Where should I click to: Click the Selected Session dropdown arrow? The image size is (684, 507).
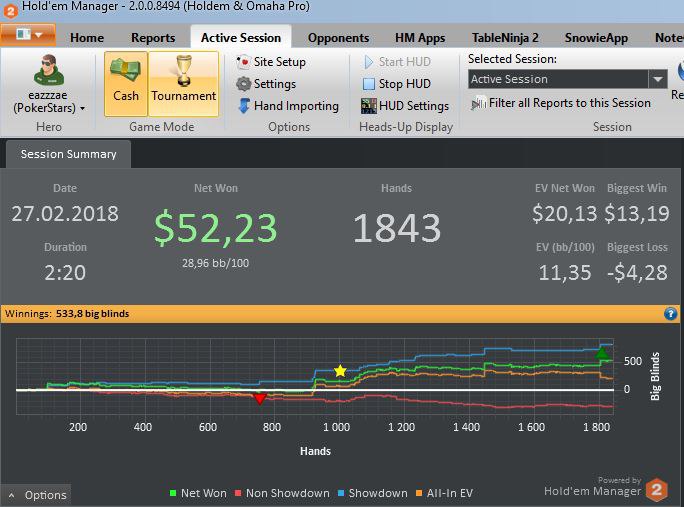pos(658,79)
